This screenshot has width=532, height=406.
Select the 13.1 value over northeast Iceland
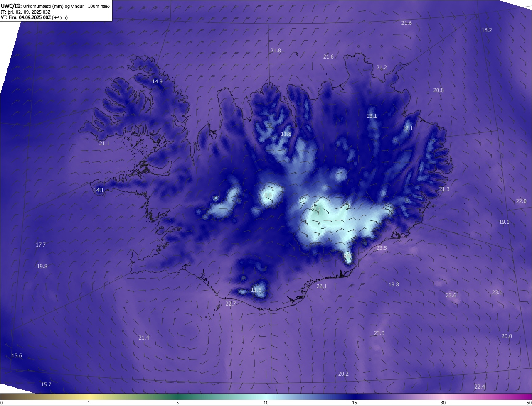tap(372, 116)
